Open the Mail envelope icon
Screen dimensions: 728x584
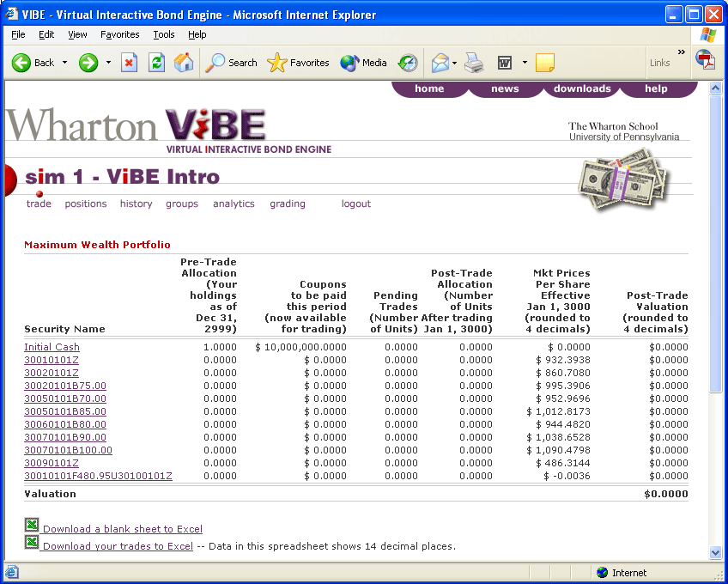(440, 63)
